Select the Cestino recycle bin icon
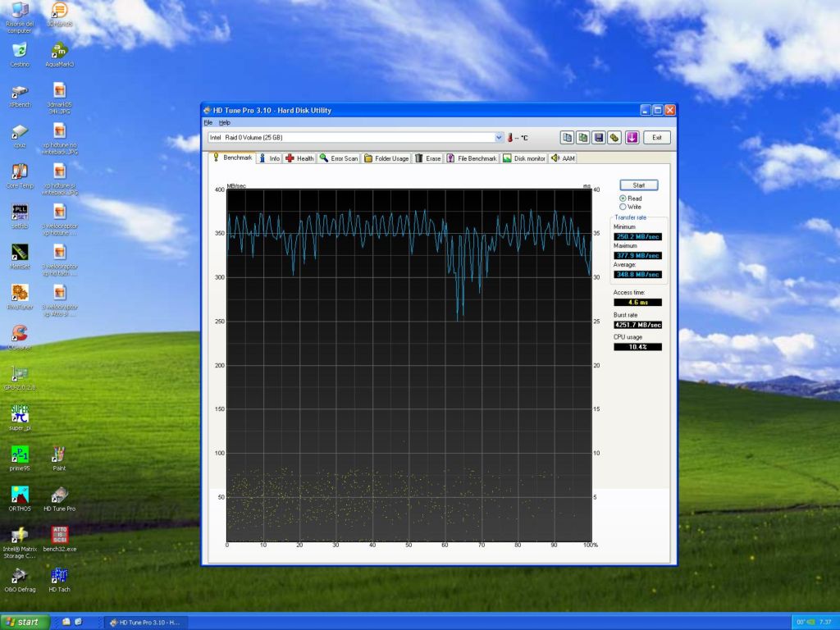This screenshot has width=840, height=630. [x=20, y=56]
